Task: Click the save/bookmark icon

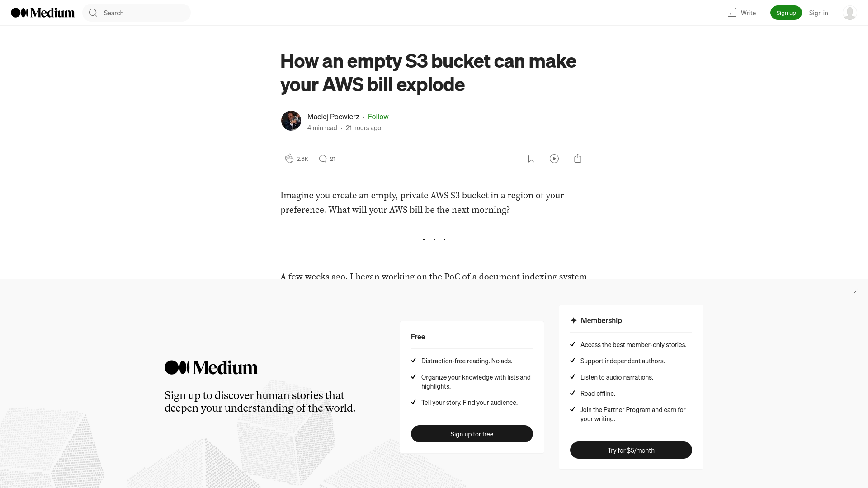Action: 531,158
